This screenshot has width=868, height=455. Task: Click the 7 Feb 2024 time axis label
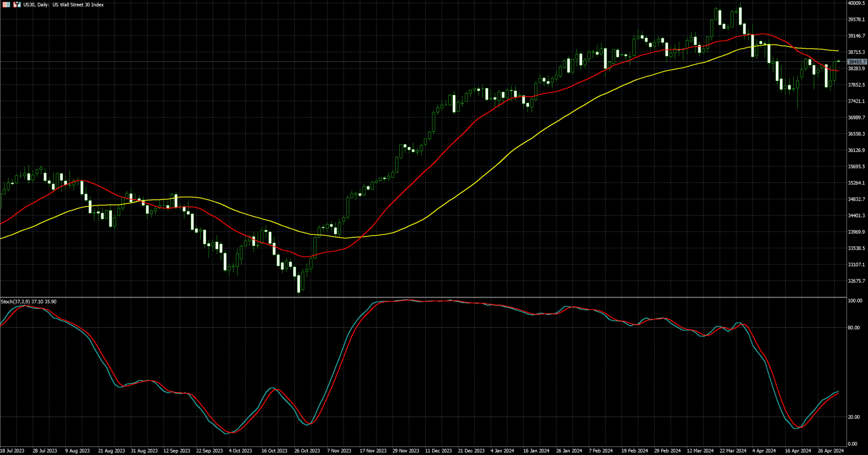(600, 451)
